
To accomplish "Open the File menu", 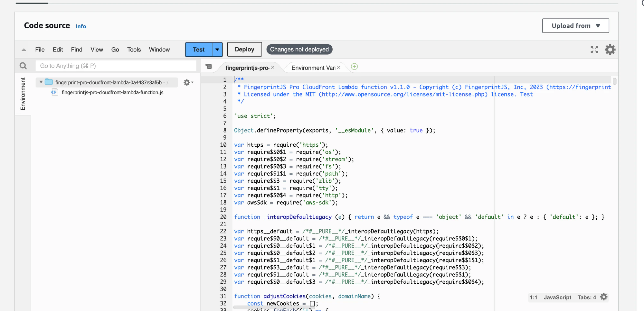I will pyautogui.click(x=40, y=50).
